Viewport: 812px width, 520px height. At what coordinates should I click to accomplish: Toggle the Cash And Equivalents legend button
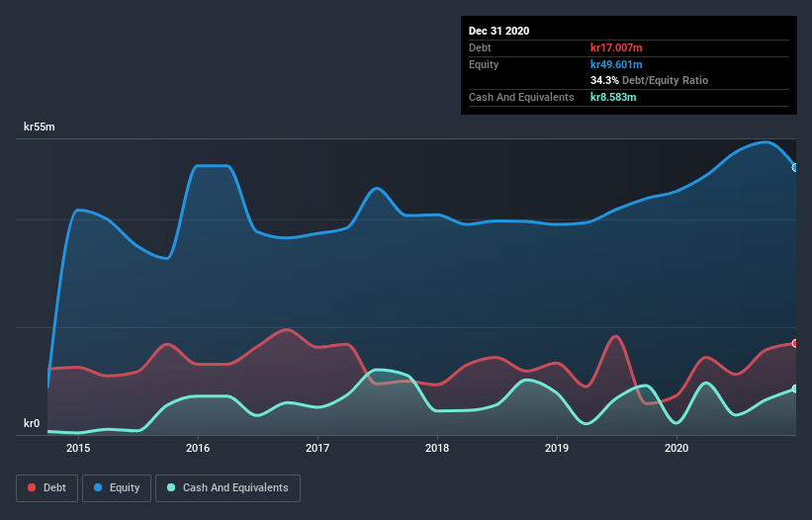[x=227, y=488]
